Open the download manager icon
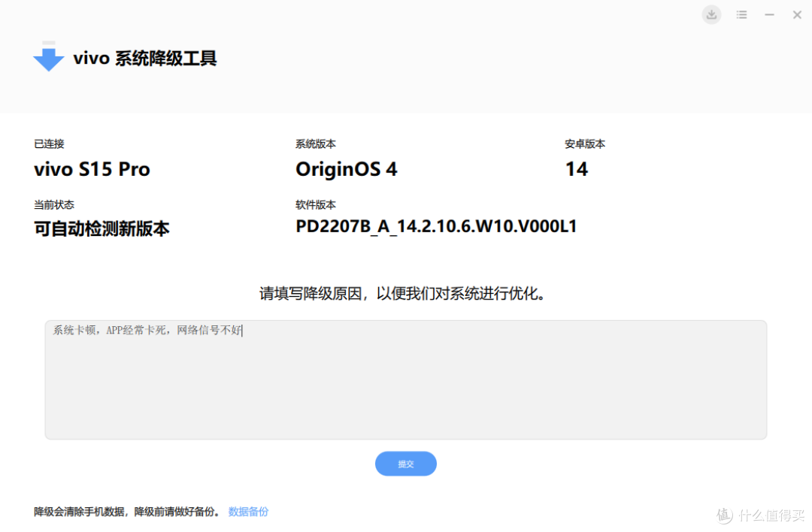Image resolution: width=812 pixels, height=532 pixels. click(711, 14)
